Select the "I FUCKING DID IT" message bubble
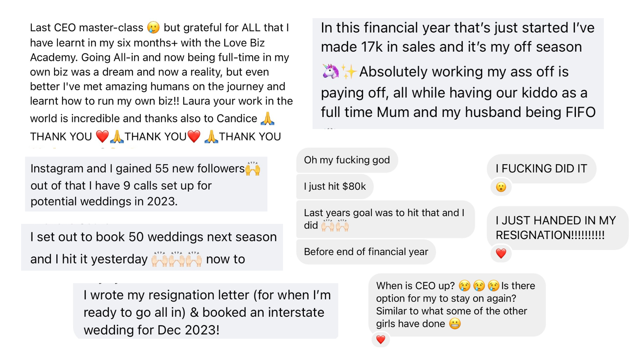The width and height of the screenshot is (644, 362). (x=541, y=168)
